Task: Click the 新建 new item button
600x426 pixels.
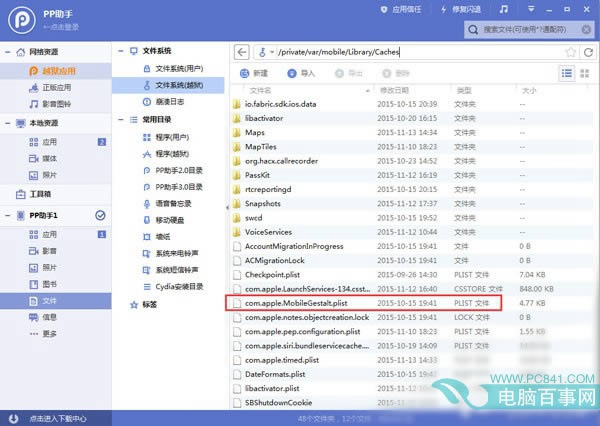Action: (x=254, y=73)
